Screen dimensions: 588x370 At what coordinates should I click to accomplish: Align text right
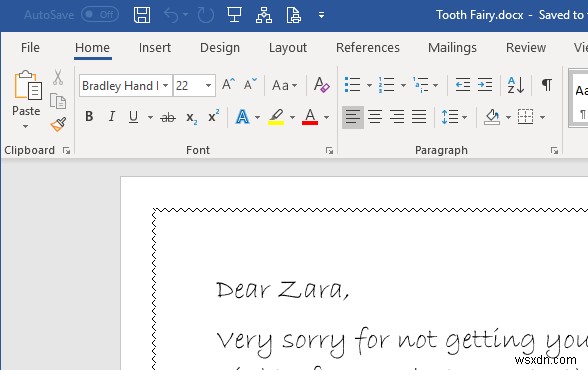pyautogui.click(x=397, y=117)
